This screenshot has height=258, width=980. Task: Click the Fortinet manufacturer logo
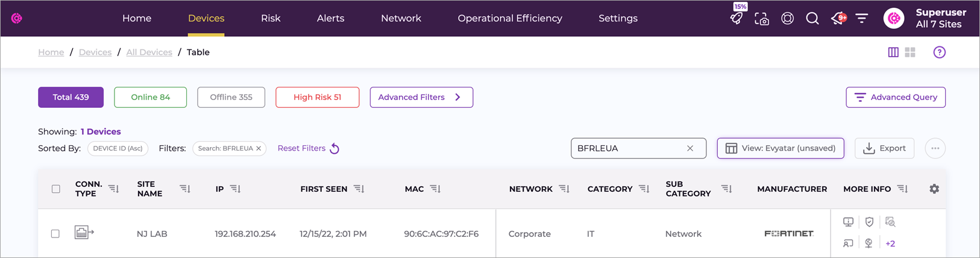tap(789, 234)
